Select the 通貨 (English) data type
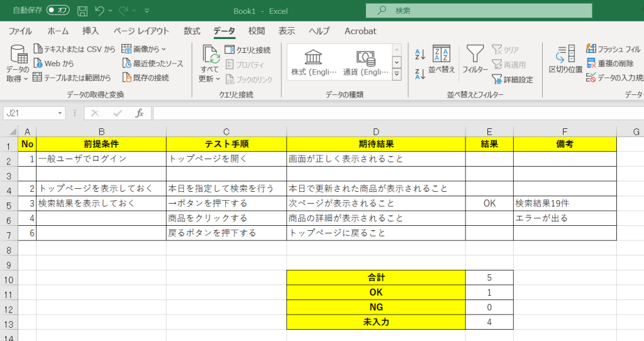 (365, 62)
